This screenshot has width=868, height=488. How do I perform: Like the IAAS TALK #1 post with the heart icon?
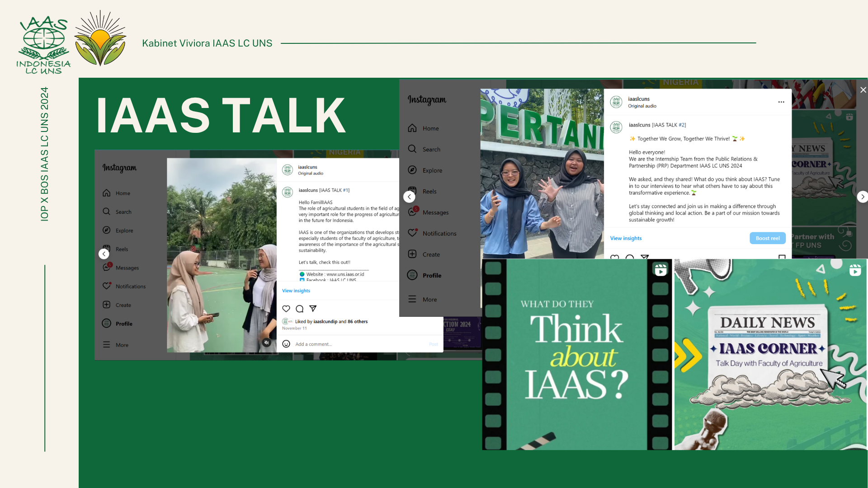point(286,309)
